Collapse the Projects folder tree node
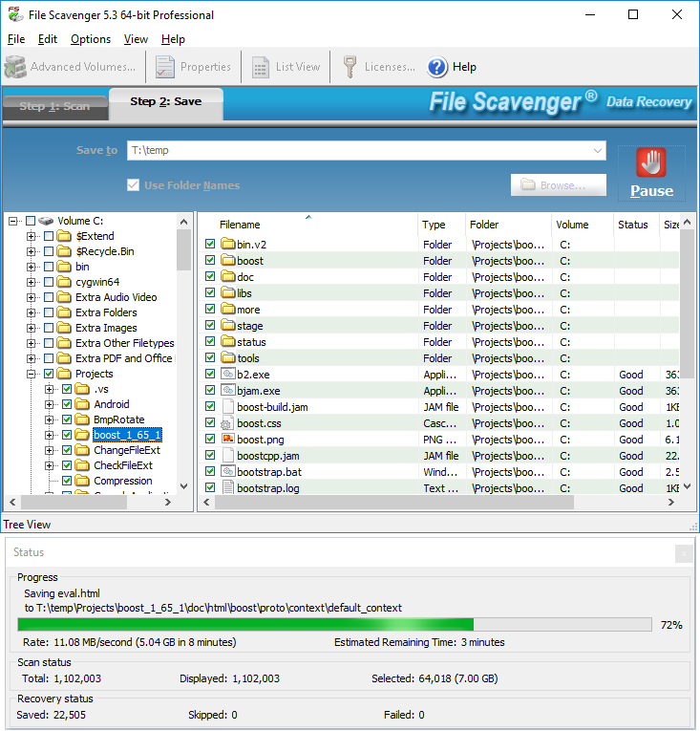 tap(32, 374)
